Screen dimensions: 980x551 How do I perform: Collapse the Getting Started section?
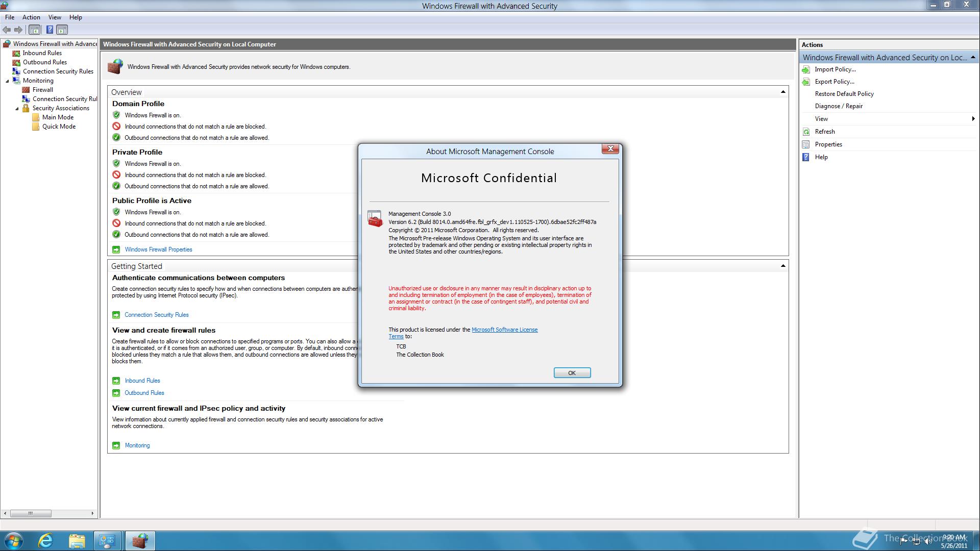(x=783, y=266)
